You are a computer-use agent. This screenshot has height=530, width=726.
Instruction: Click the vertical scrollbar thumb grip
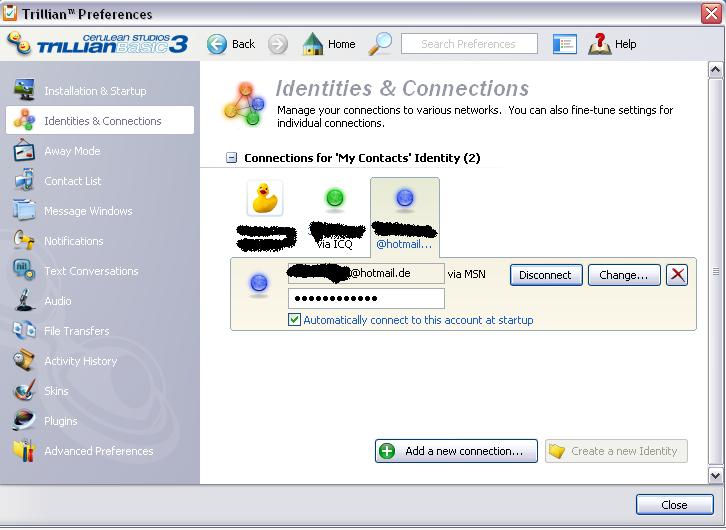715,271
